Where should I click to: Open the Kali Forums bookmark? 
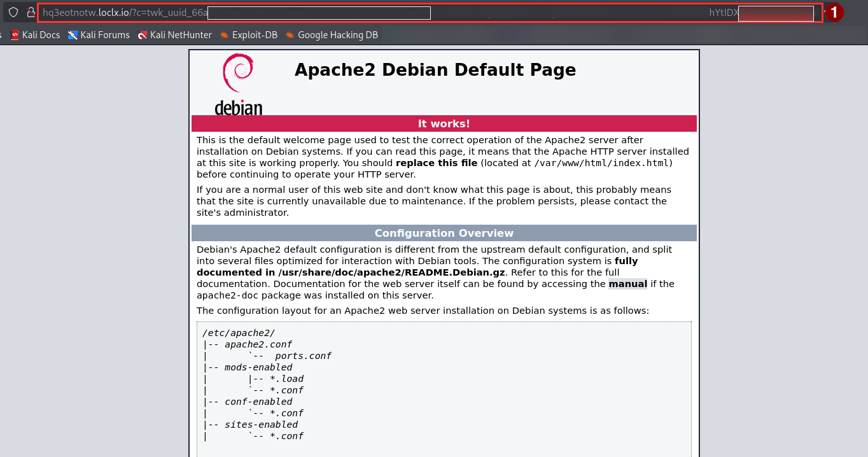point(99,35)
